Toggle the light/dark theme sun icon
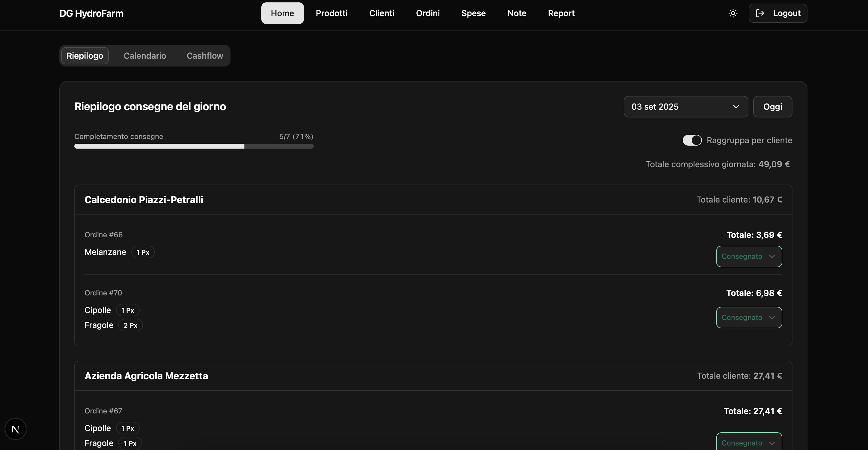 point(733,13)
